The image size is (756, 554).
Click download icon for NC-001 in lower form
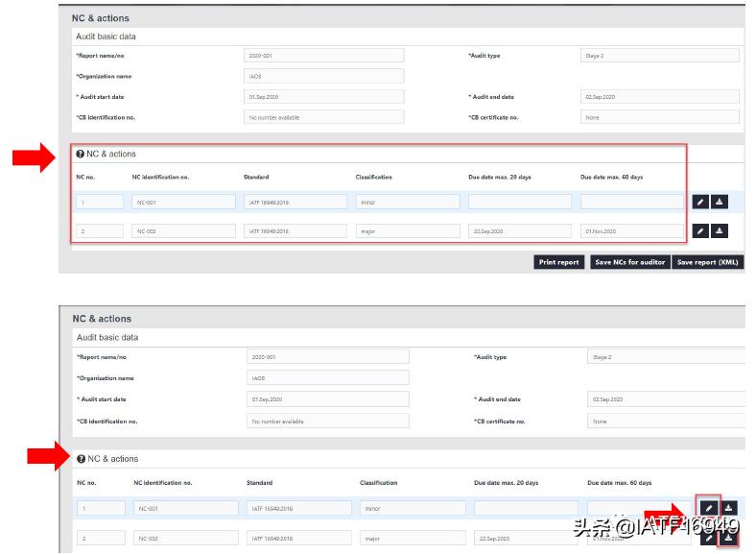pos(729,508)
